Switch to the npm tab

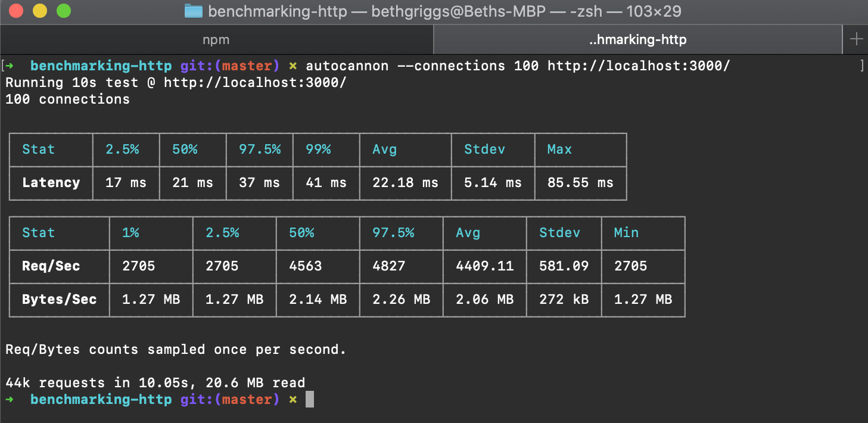coord(216,39)
